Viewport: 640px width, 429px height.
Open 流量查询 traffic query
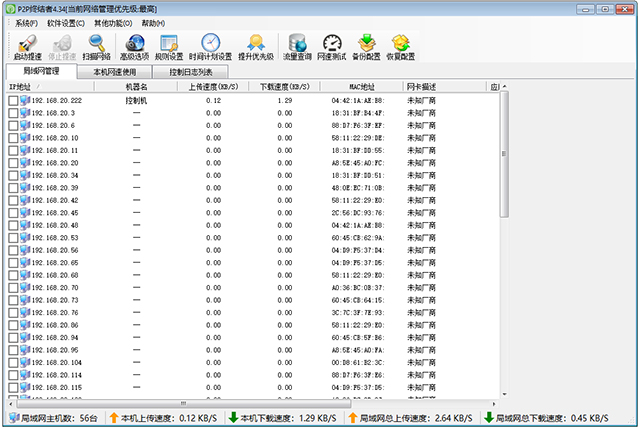point(297,46)
